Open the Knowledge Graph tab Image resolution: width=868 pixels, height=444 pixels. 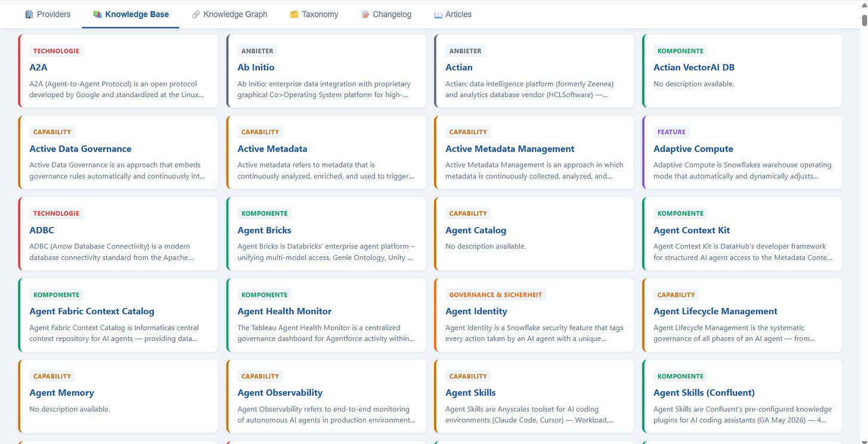pyautogui.click(x=230, y=14)
